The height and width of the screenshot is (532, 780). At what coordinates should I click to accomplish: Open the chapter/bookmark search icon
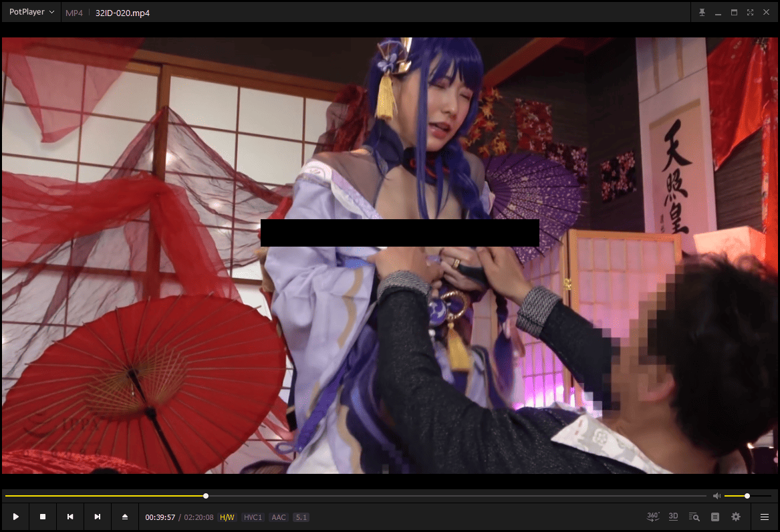click(x=694, y=517)
